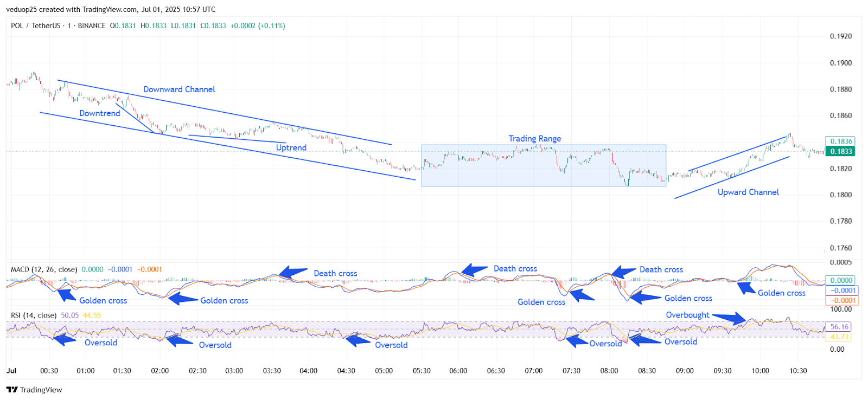Click the 08:00 time axis label
The image size is (868, 400).
pos(609,371)
